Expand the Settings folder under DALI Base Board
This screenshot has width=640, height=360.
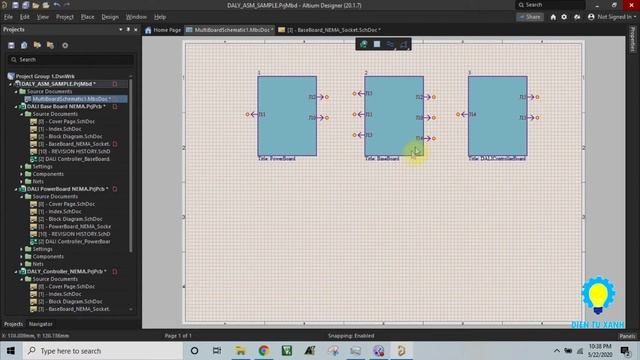pyautogui.click(x=22, y=167)
